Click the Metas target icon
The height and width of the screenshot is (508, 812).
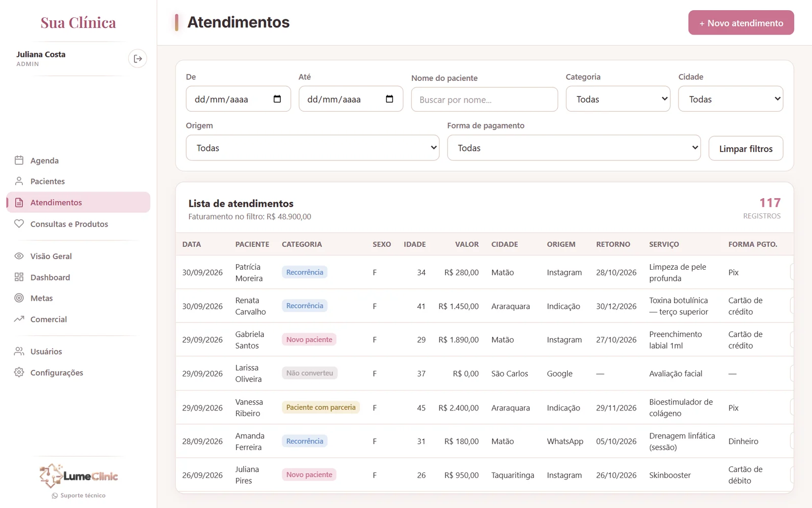(19, 298)
